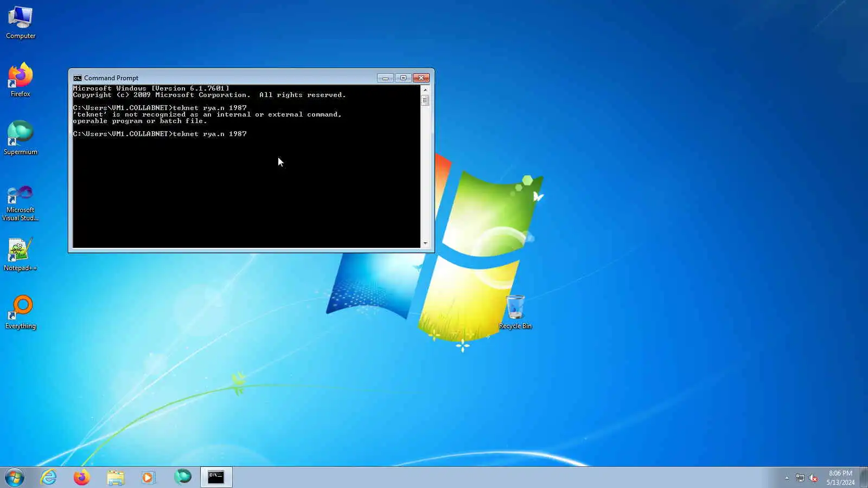Click the "'teknet' is not recognized" error line
The height and width of the screenshot is (488, 868).
pyautogui.click(x=207, y=114)
